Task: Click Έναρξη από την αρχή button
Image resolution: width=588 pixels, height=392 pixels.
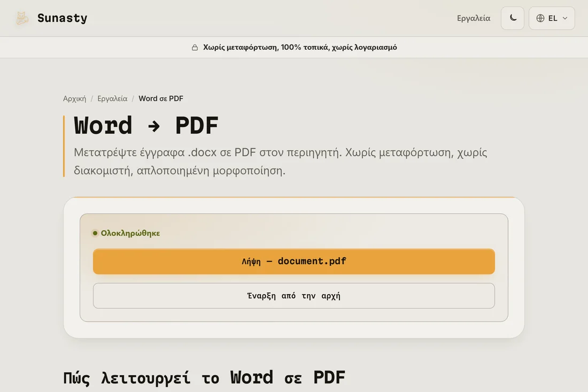Action: 294,296
